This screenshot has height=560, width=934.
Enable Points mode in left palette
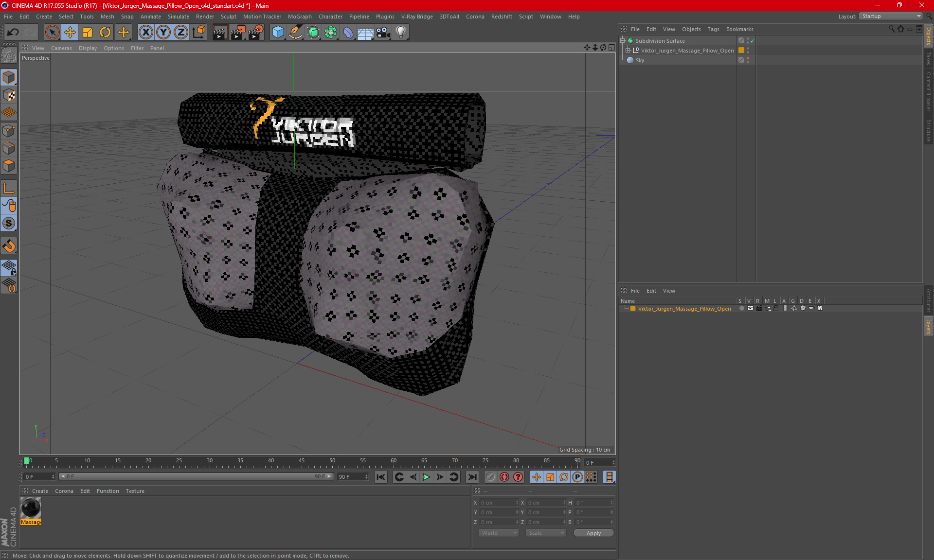point(9,131)
